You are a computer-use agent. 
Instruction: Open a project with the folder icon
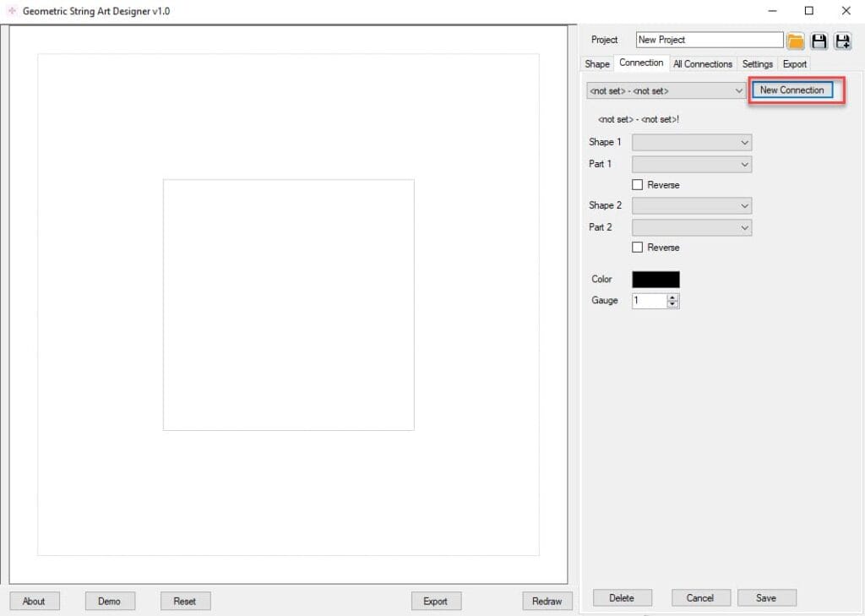tap(796, 41)
